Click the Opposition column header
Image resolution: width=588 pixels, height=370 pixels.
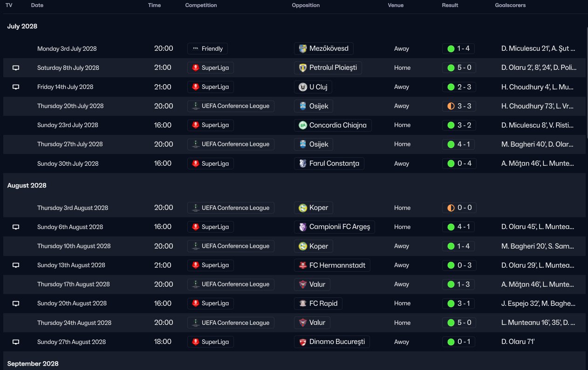pos(306,6)
